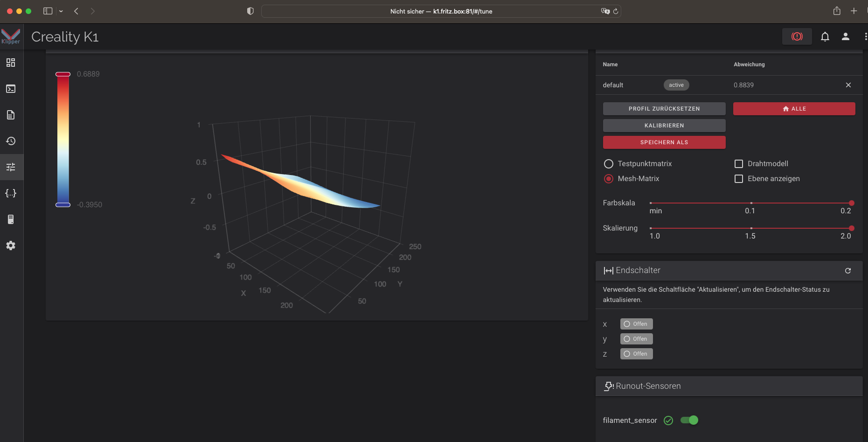Open the Settings gear in sidebar
868x442 pixels.
(x=11, y=246)
